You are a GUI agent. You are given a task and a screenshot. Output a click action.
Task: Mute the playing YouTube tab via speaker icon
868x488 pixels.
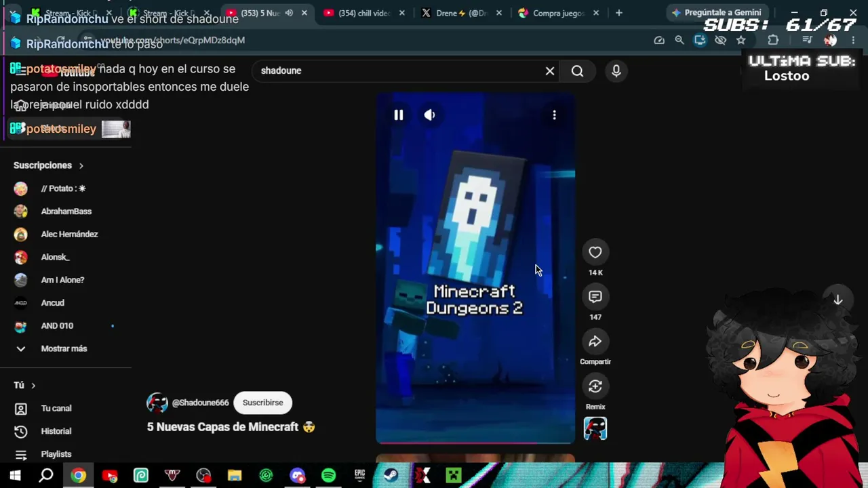289,13
